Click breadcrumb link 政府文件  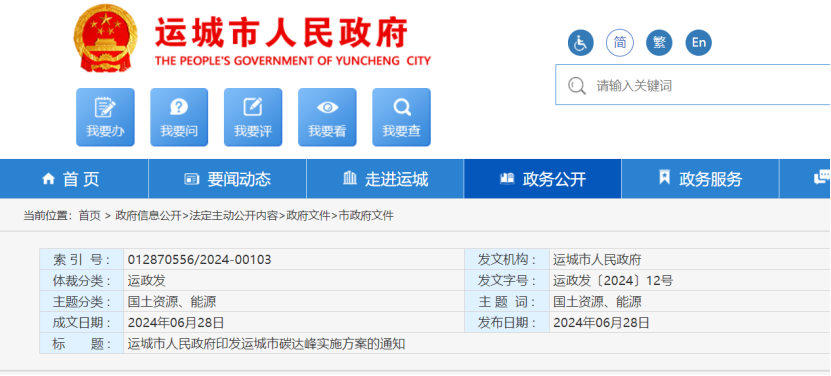click(x=308, y=216)
